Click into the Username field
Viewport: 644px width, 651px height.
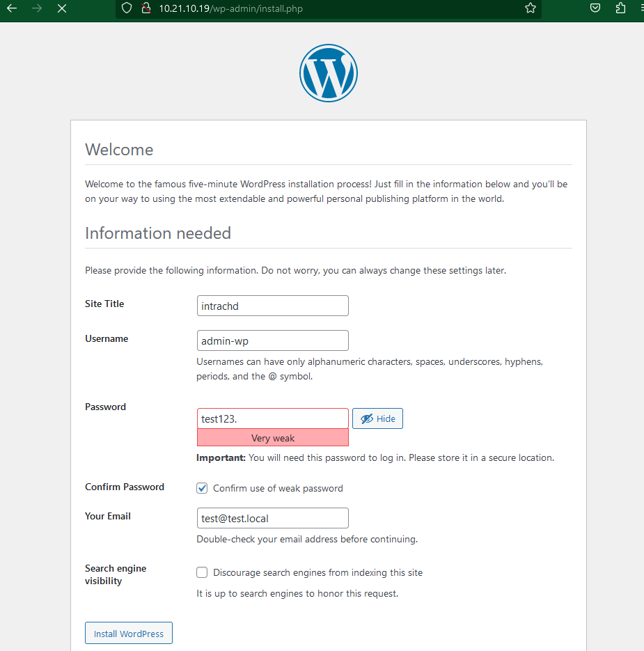point(272,340)
